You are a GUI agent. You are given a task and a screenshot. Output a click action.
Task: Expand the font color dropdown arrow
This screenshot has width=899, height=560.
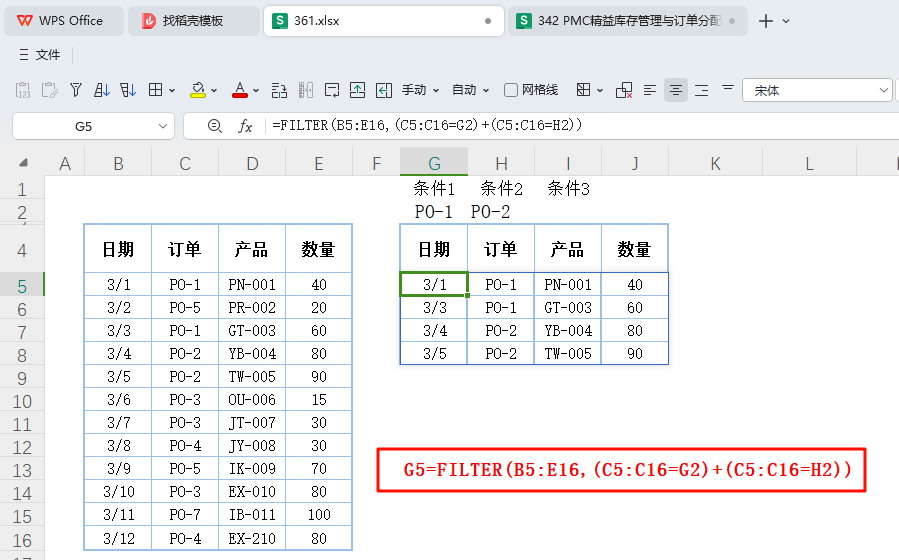coord(256,91)
